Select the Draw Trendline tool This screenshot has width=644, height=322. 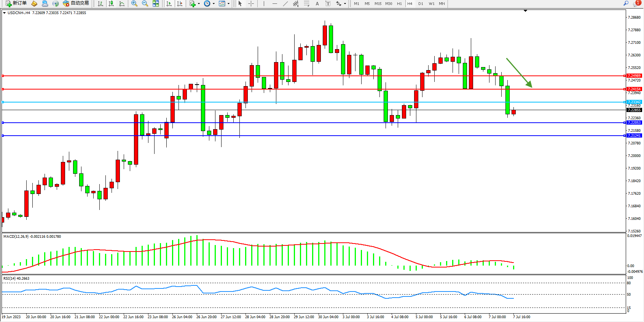pyautogui.click(x=285, y=3)
